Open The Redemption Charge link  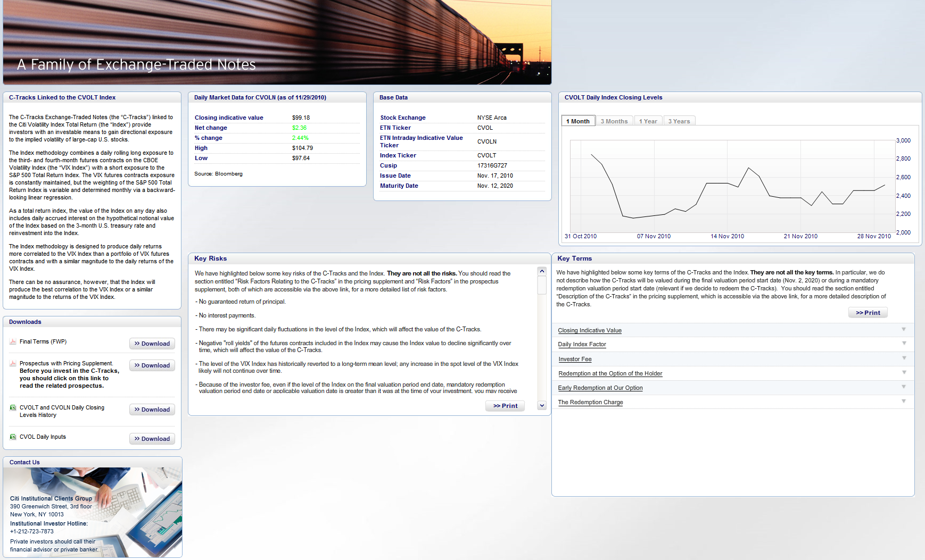pyautogui.click(x=590, y=403)
